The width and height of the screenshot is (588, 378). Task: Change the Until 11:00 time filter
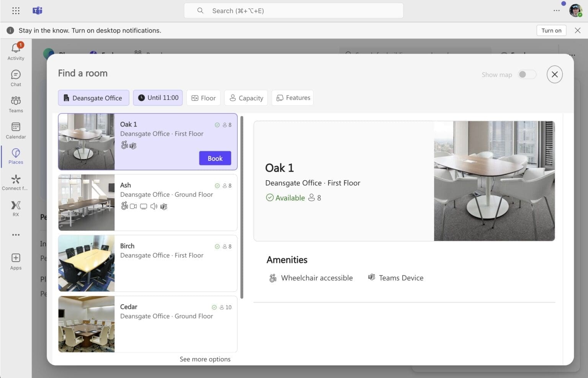coord(157,98)
